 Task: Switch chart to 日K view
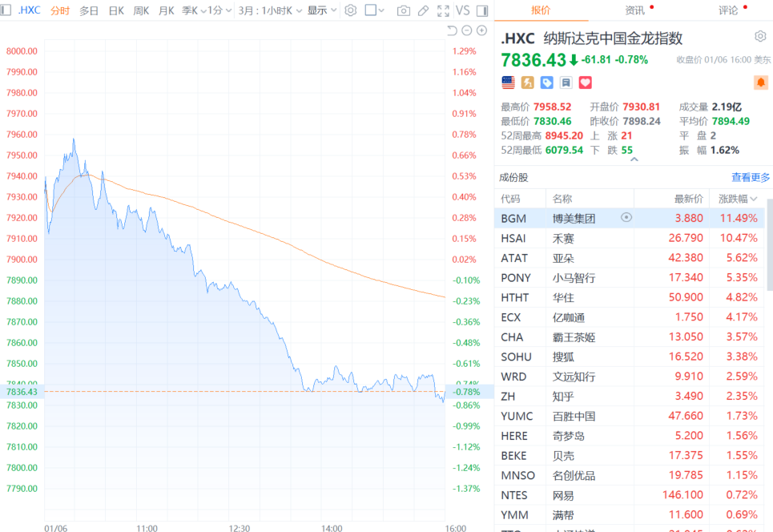click(116, 10)
